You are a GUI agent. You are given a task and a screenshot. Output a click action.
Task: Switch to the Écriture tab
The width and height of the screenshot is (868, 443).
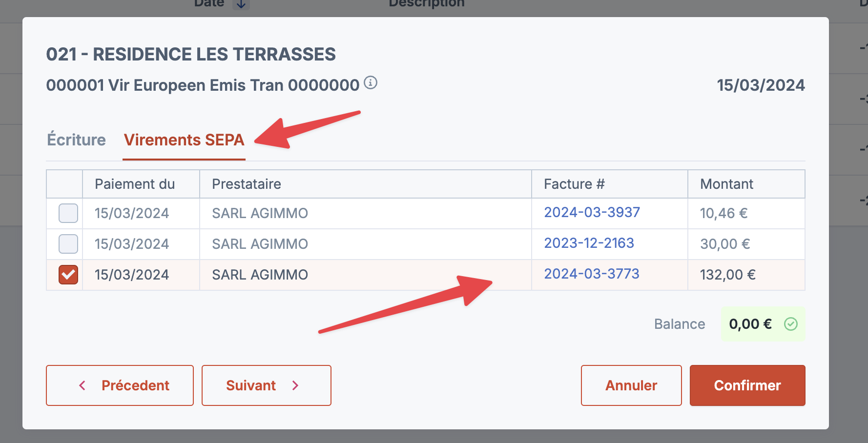pyautogui.click(x=77, y=140)
